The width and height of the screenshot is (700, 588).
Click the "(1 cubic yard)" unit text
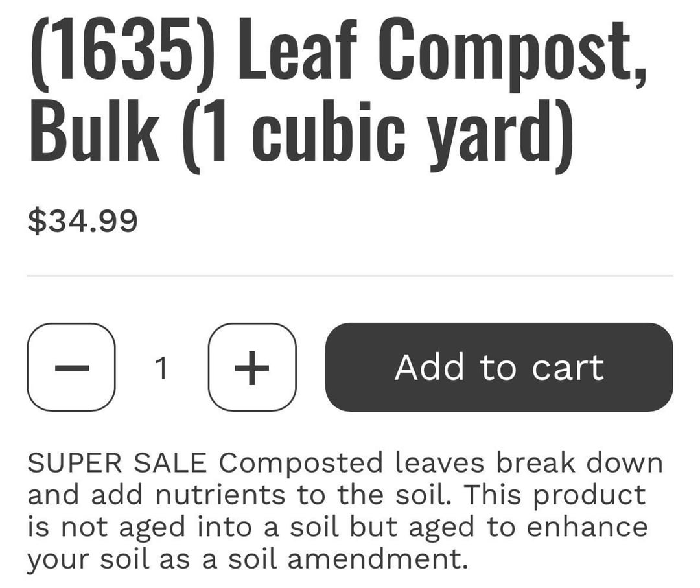378,133
